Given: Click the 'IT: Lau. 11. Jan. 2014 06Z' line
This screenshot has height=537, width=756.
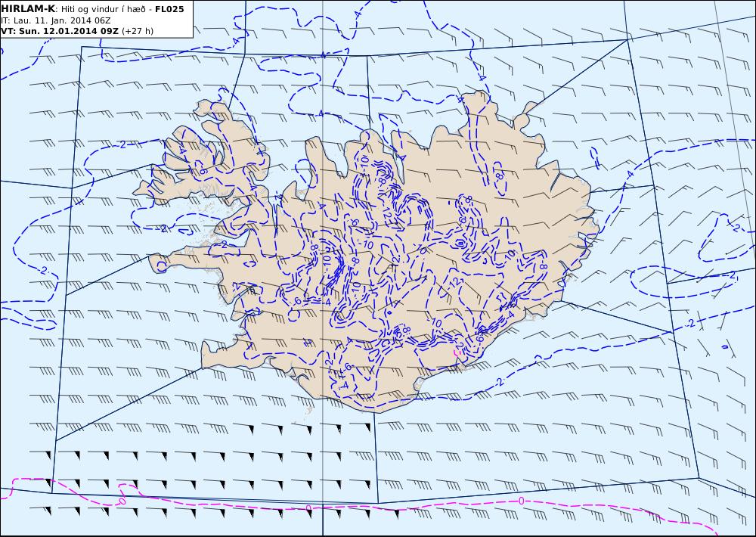Looking at the screenshot, I should tap(55, 20).
